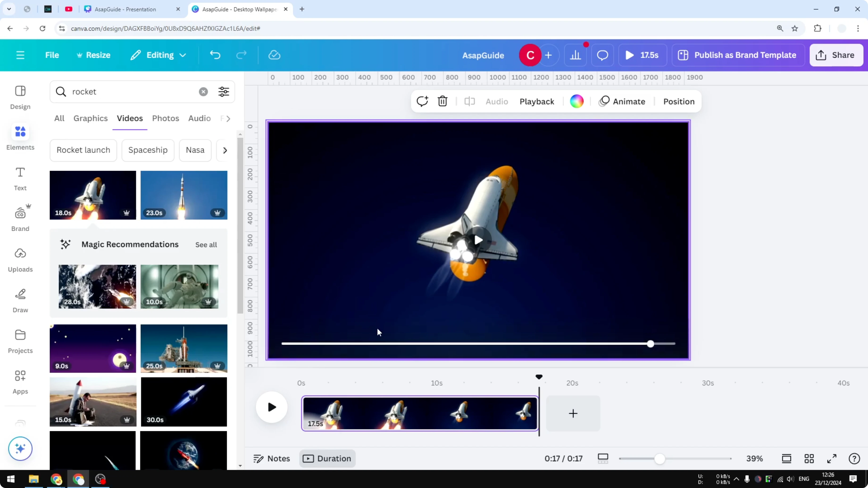Switch to grid pages view
The image size is (868, 488).
tap(809, 458)
